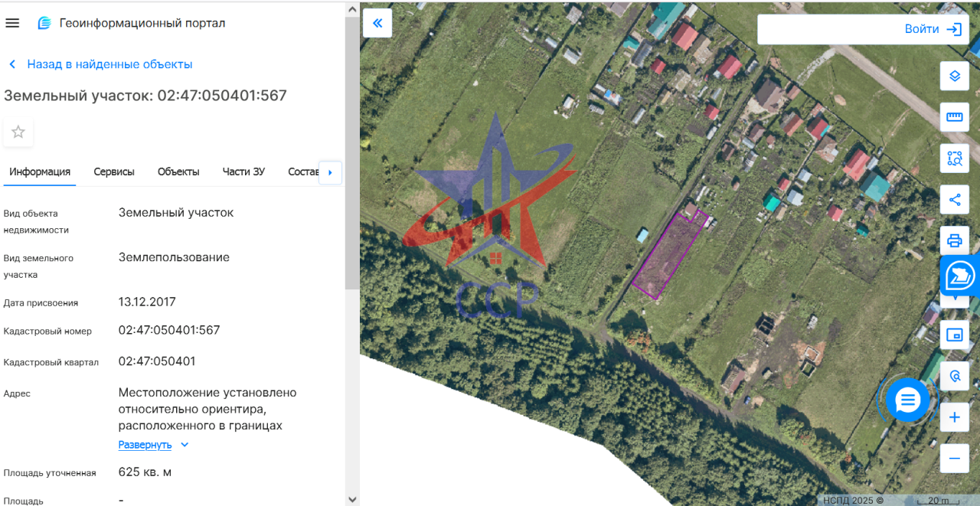
Task: Show more tabs with right arrow
Action: [330, 173]
